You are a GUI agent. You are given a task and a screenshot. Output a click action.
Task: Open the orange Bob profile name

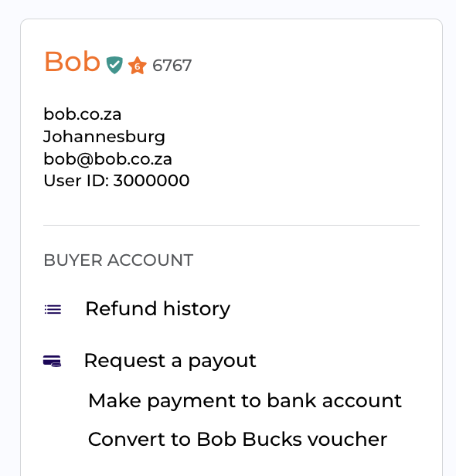[72, 62]
